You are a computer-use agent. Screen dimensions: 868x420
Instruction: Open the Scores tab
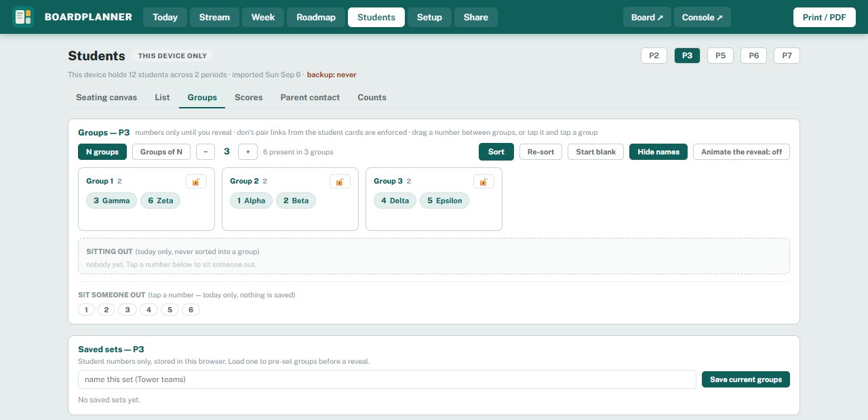249,98
